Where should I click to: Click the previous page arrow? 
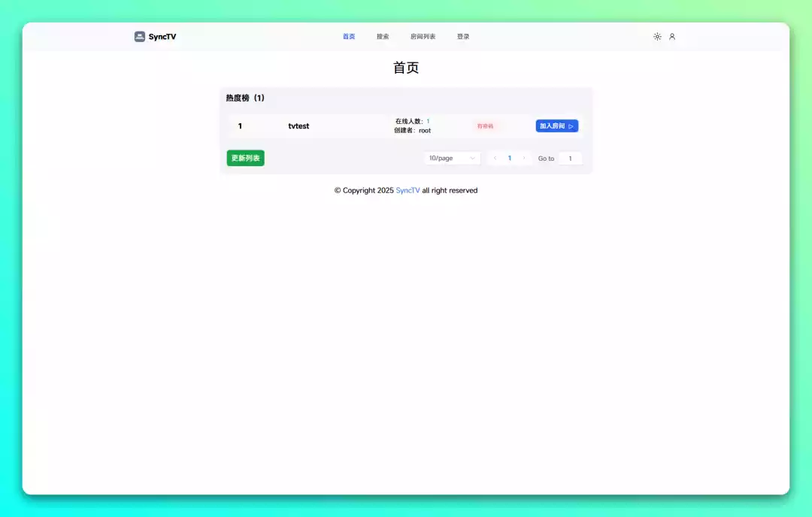[495, 158]
